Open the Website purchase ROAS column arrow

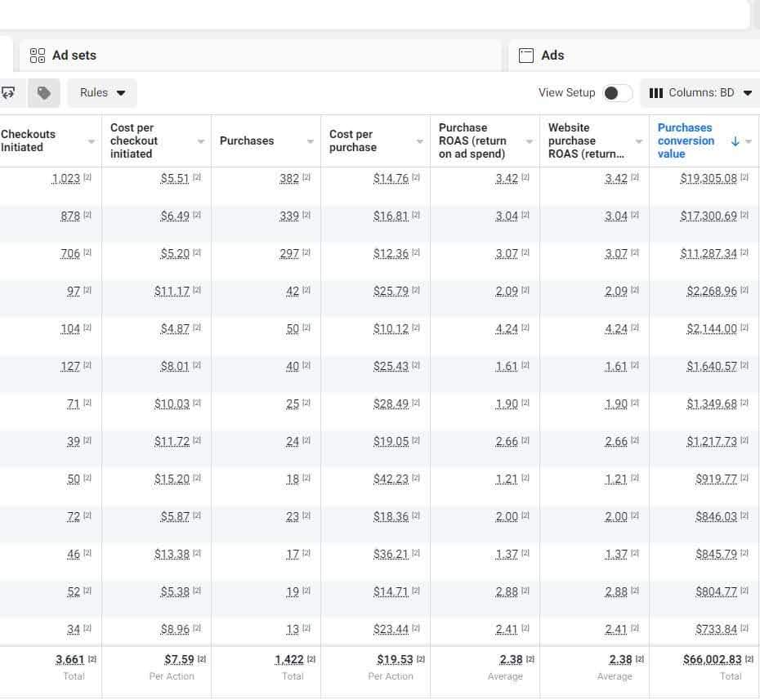pos(639,141)
